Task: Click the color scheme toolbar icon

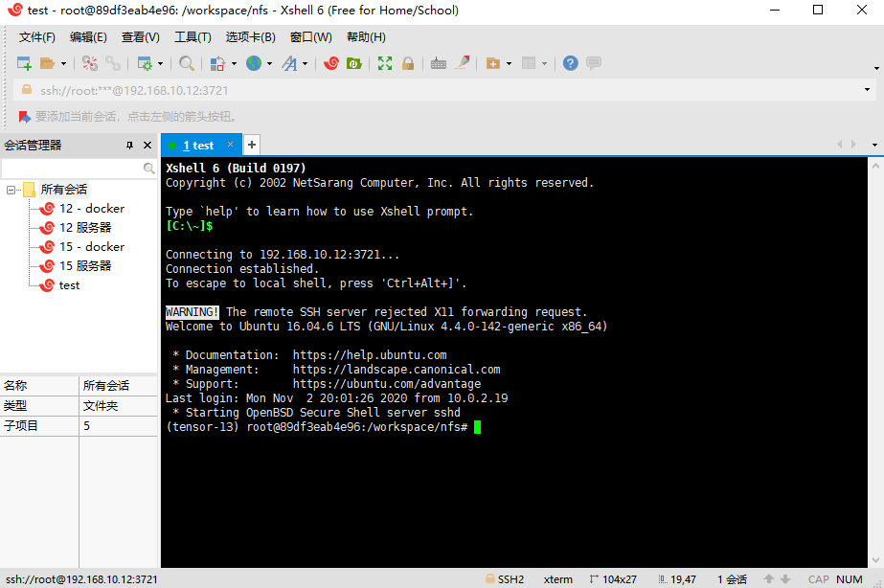Action: (x=217, y=63)
